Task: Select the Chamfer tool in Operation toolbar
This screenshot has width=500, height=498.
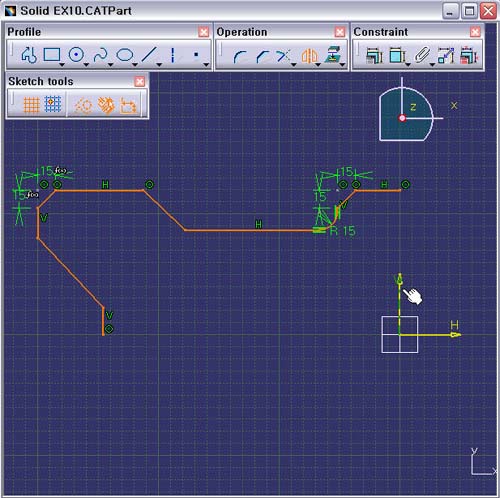Action: tap(263, 57)
